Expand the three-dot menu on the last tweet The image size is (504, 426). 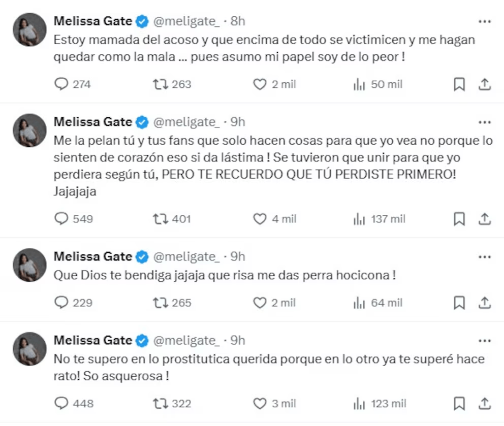coord(485,341)
